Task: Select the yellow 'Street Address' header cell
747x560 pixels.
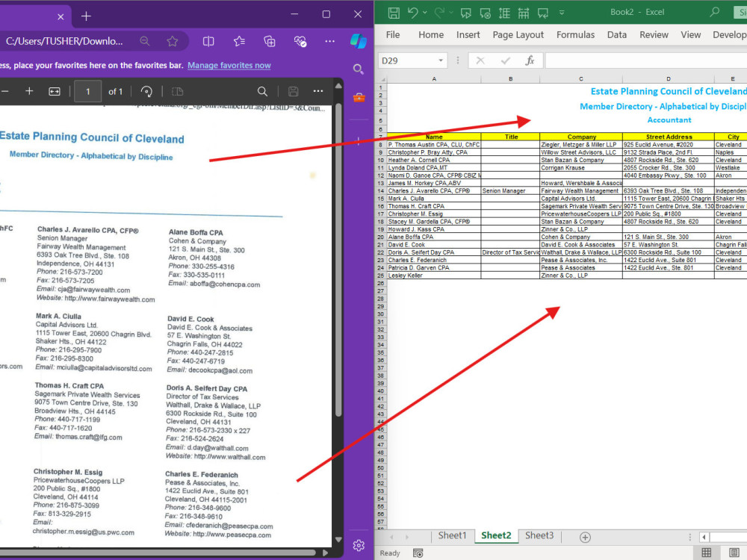Action: (x=669, y=137)
